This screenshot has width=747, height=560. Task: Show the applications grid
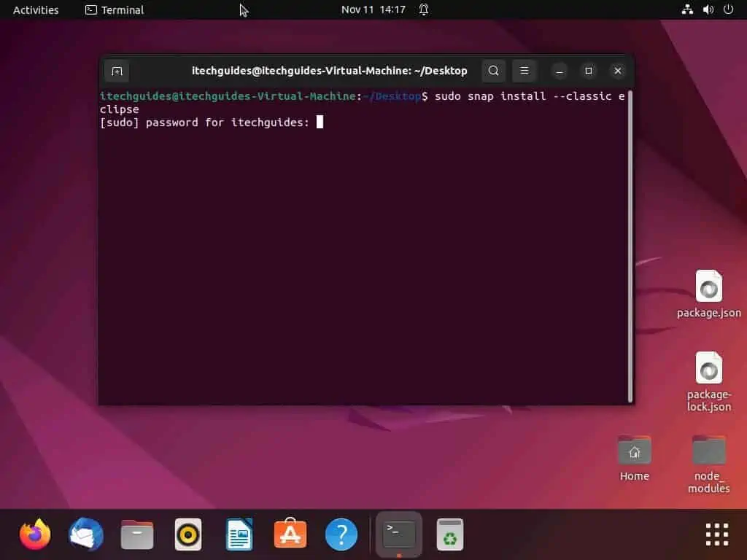717,534
